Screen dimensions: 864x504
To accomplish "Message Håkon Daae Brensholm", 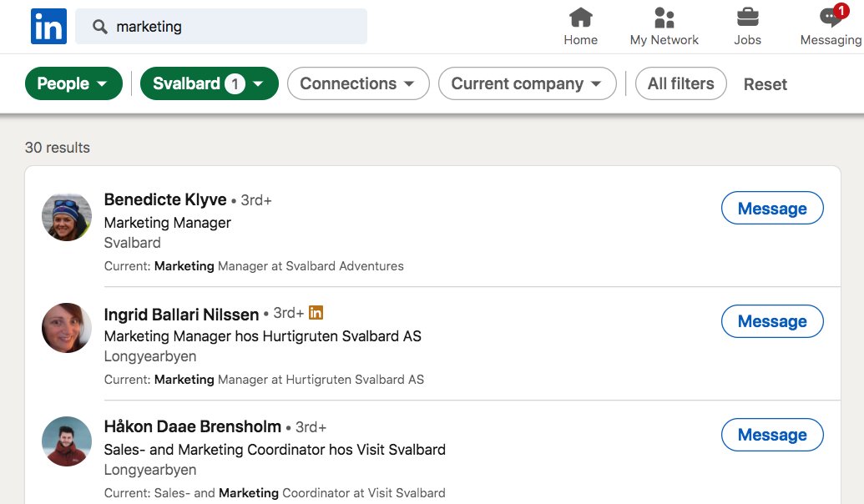I will [771, 435].
